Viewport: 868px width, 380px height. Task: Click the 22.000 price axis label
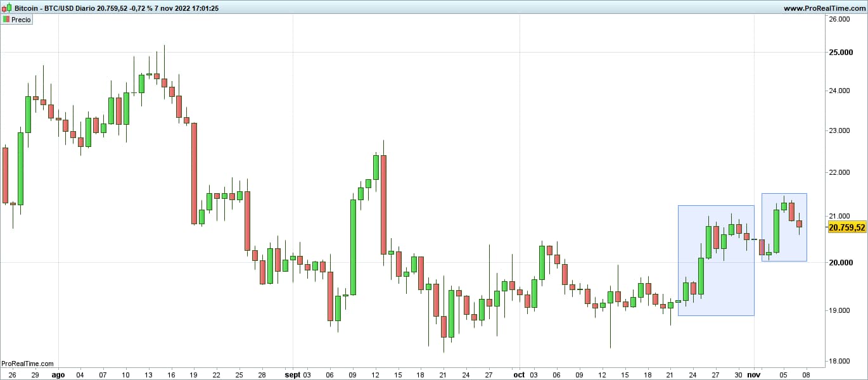tap(839, 172)
